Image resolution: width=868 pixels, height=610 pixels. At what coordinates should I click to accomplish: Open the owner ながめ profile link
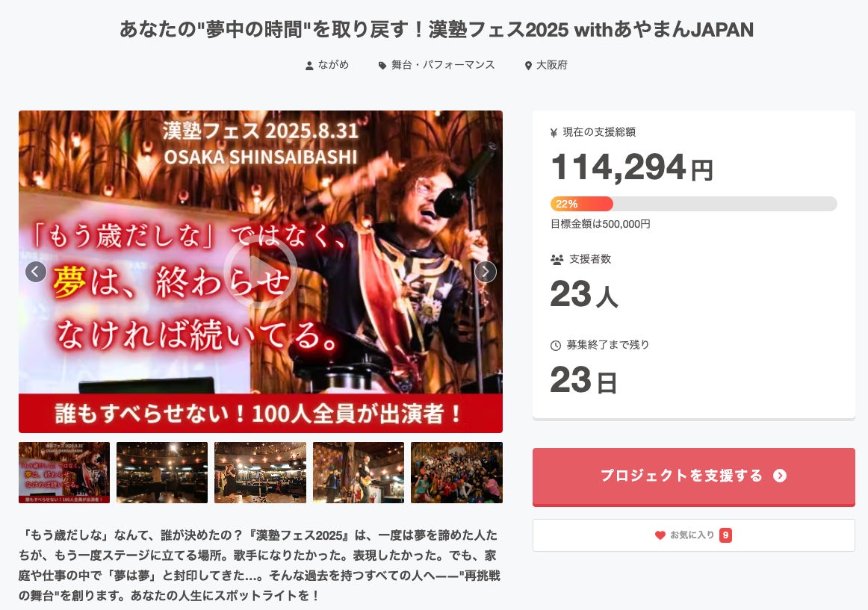(333, 65)
